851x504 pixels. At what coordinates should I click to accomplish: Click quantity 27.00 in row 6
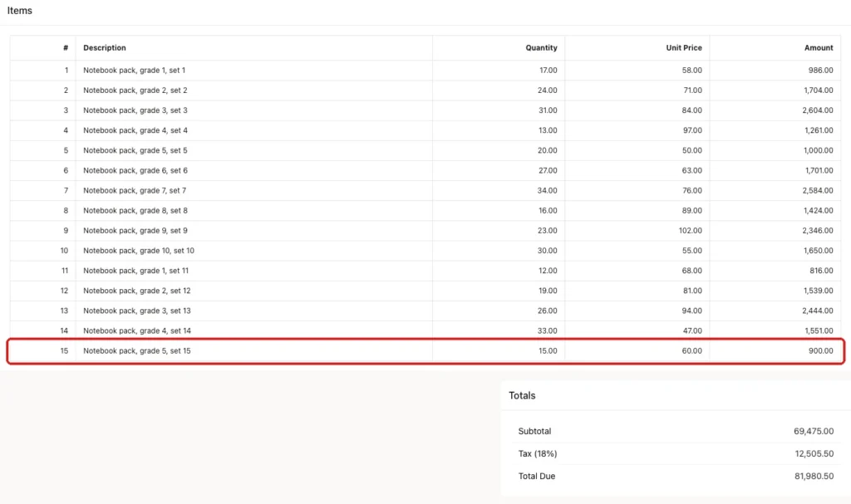547,170
